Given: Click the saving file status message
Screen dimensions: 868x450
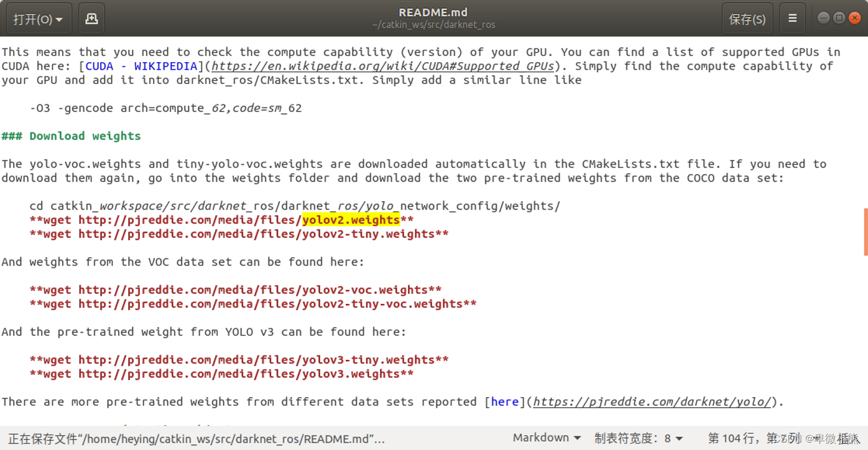Looking at the screenshot, I should coord(196,439).
